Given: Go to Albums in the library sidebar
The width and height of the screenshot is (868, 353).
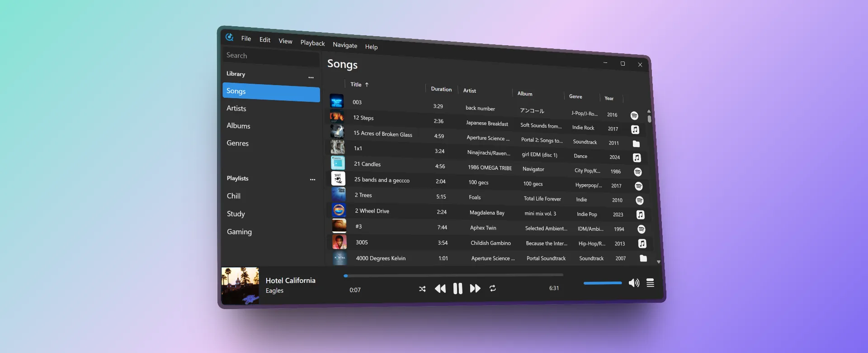Looking at the screenshot, I should tap(238, 126).
